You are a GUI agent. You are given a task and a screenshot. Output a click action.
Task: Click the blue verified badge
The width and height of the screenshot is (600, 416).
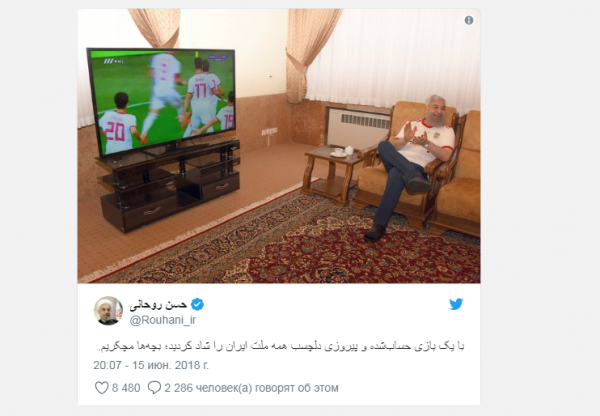[197, 305]
